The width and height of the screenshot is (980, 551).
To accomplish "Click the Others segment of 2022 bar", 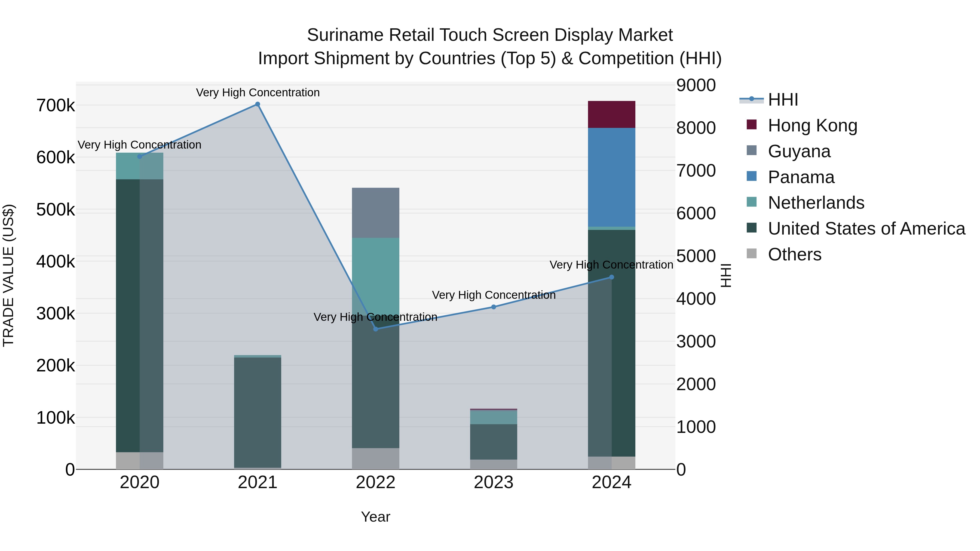I will tap(375, 458).
